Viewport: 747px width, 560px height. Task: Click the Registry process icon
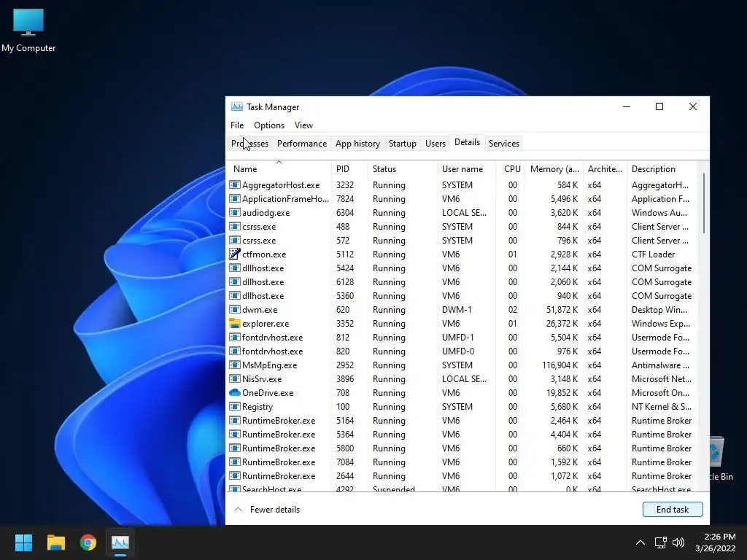pos(234,407)
